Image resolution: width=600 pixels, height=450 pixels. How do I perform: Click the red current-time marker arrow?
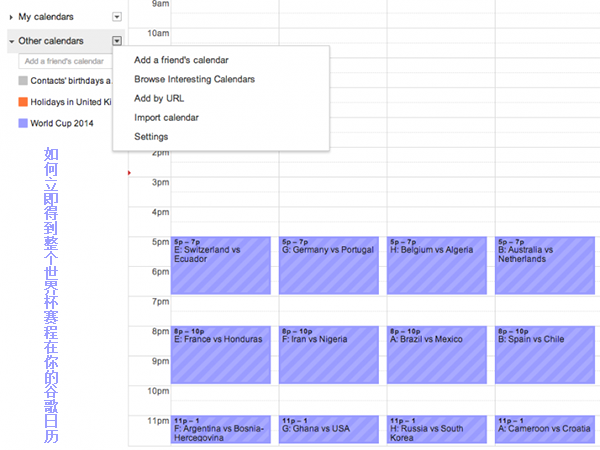coord(130,173)
